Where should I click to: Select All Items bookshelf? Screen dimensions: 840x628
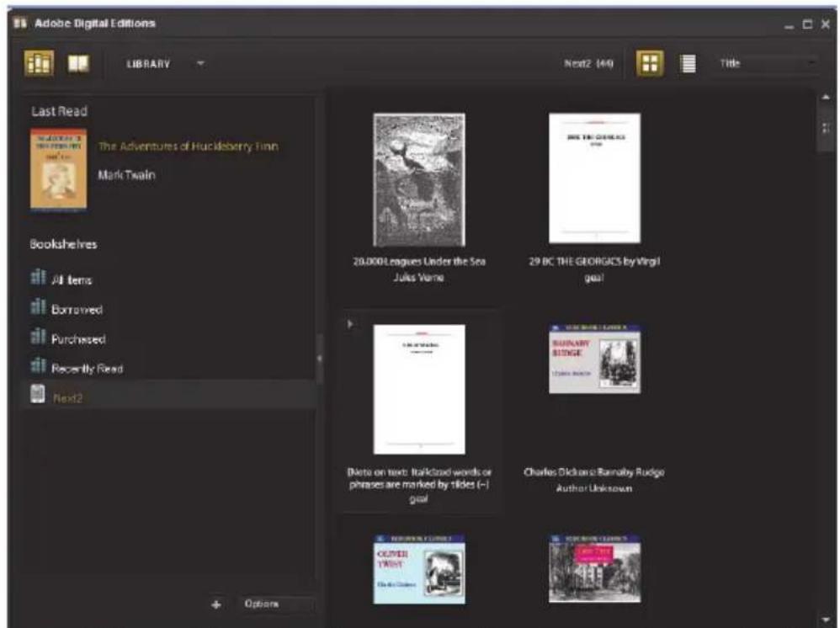coord(168,279)
